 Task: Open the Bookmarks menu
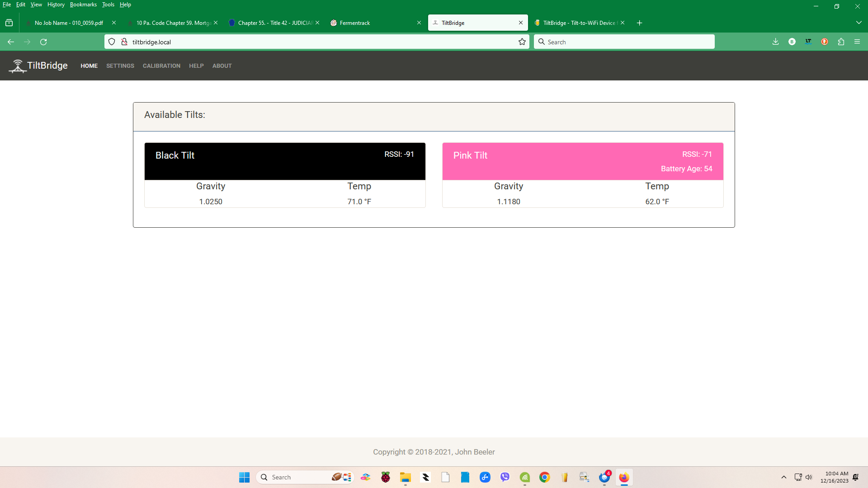pos(83,5)
